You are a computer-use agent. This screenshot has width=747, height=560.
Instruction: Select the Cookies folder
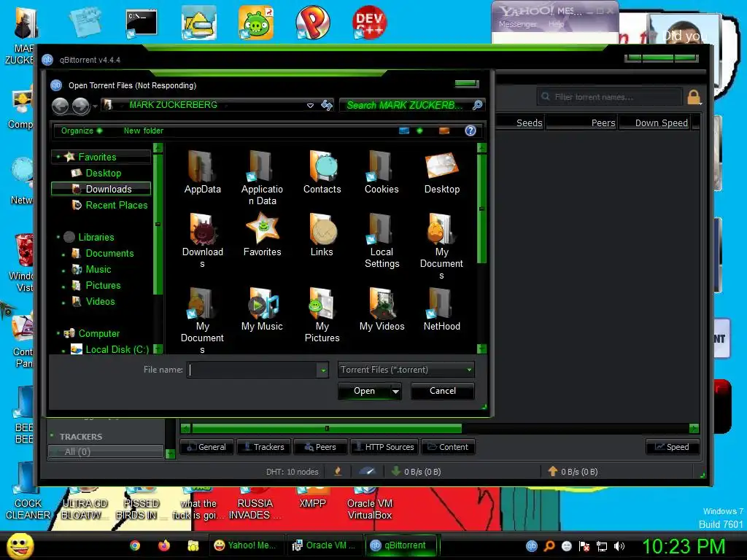tap(382, 171)
